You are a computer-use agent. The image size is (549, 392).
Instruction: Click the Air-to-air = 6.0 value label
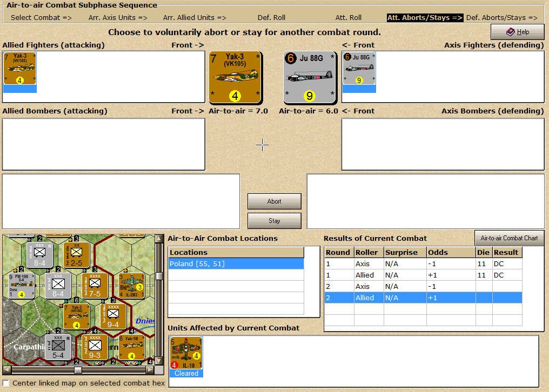(x=309, y=111)
